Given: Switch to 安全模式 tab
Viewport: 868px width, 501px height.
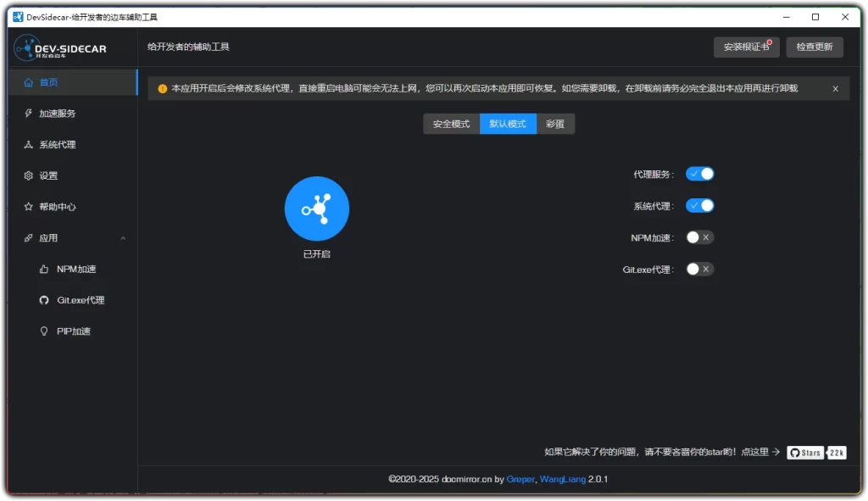Looking at the screenshot, I should click(x=451, y=123).
